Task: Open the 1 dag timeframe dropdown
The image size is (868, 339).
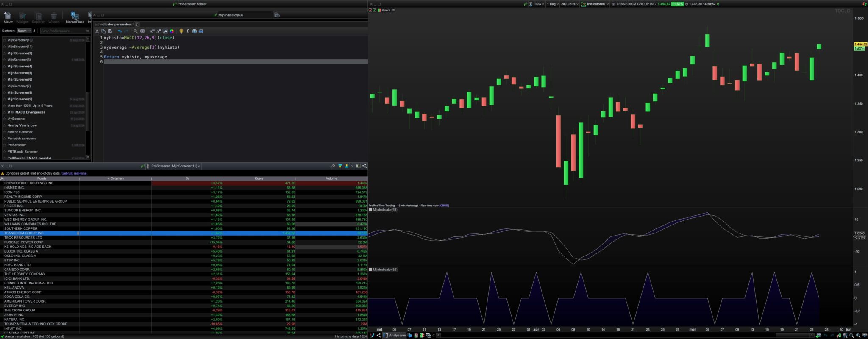Action: pyautogui.click(x=553, y=4)
